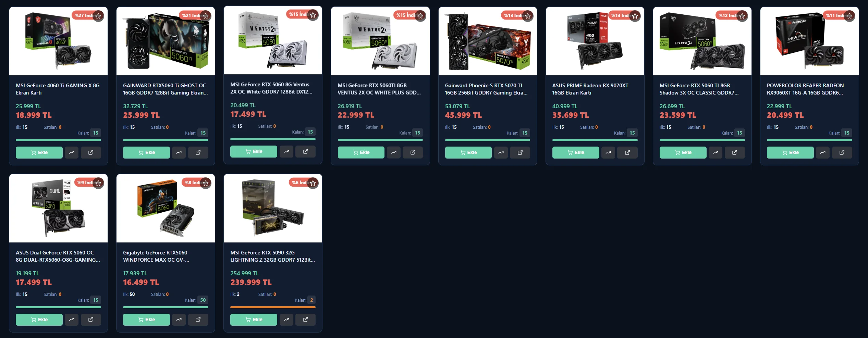Open external link for MSI RTX 5090 LIGHTNING Z

coord(306,320)
